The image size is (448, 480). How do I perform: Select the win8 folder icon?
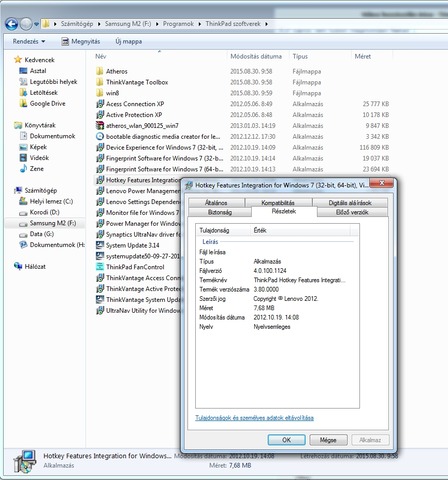pos(100,93)
